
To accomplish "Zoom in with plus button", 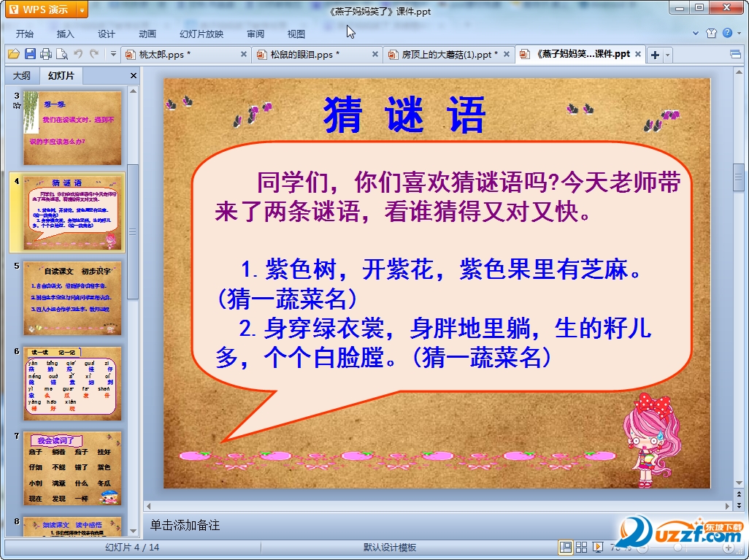I will [729, 548].
